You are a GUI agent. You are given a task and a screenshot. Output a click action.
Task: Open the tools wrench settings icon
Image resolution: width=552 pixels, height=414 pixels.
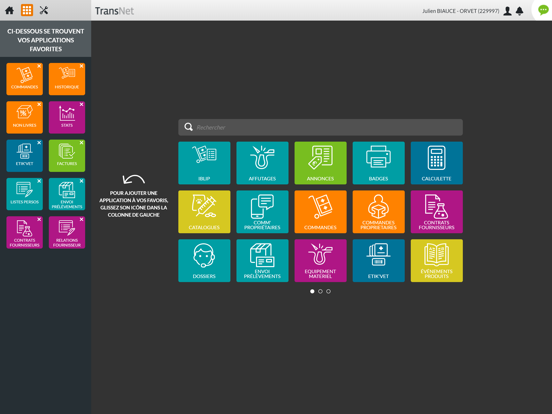point(44,10)
